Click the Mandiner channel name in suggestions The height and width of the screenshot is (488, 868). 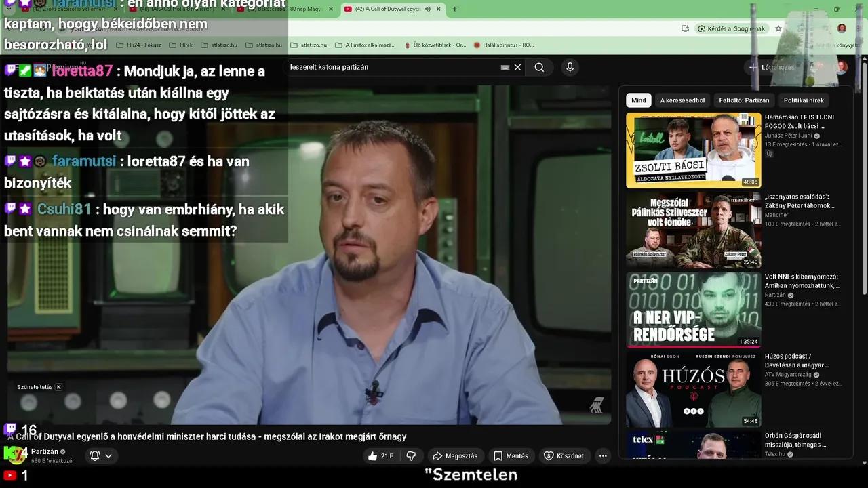(x=776, y=215)
